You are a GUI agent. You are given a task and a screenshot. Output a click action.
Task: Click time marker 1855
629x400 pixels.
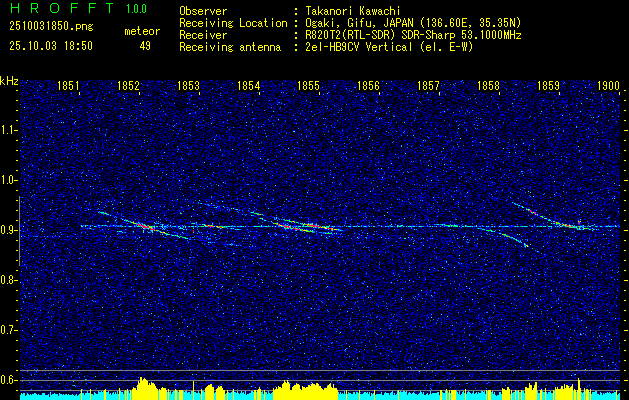coord(308,86)
